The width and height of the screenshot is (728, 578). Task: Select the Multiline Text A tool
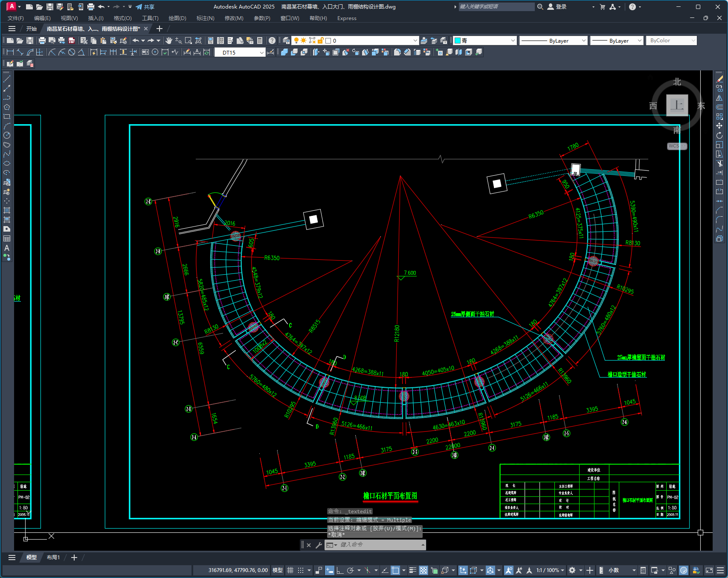point(7,248)
